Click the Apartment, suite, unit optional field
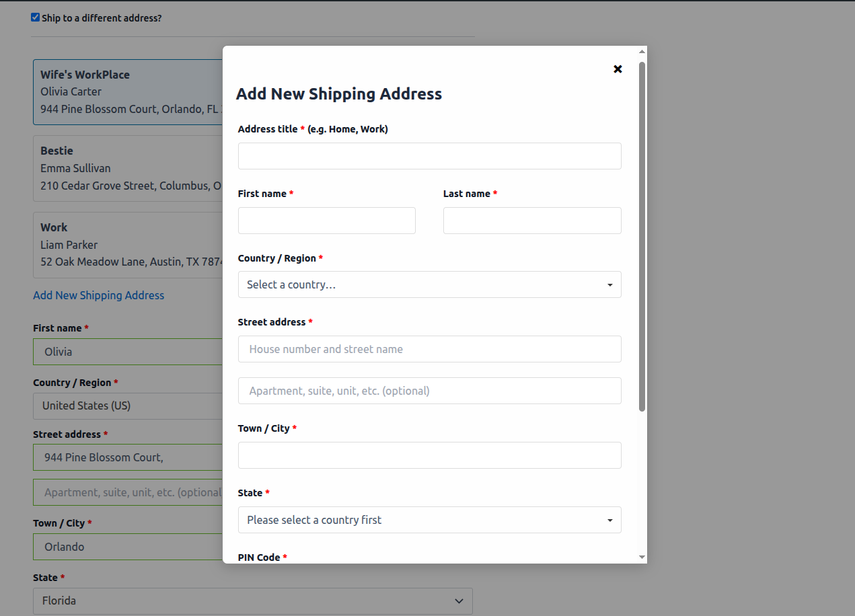This screenshot has width=855, height=616. 430,391
